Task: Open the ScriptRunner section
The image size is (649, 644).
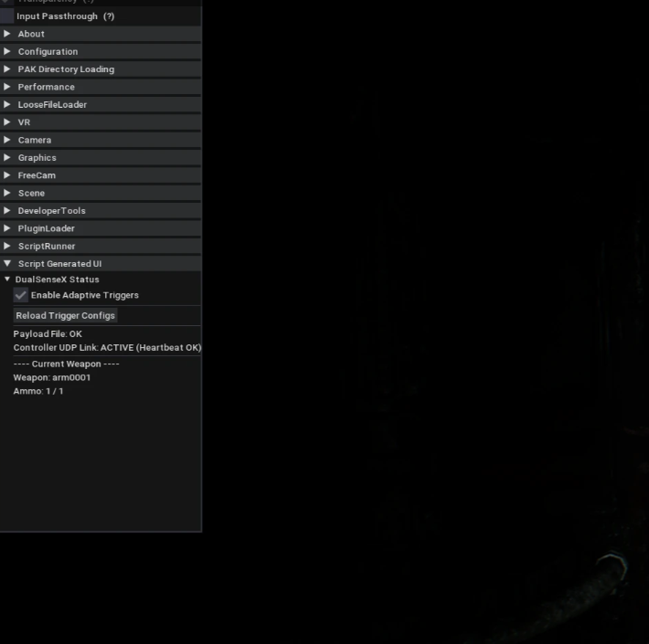Action: [x=101, y=246]
